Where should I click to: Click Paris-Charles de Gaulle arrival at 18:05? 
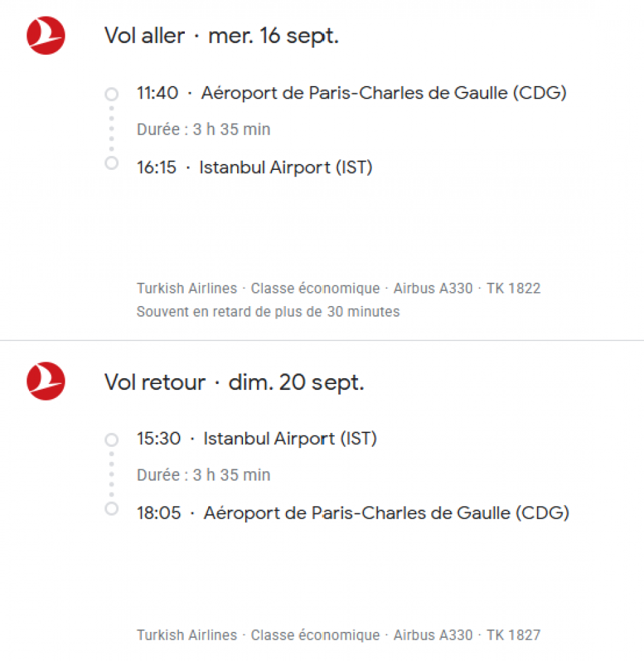[x=386, y=513]
